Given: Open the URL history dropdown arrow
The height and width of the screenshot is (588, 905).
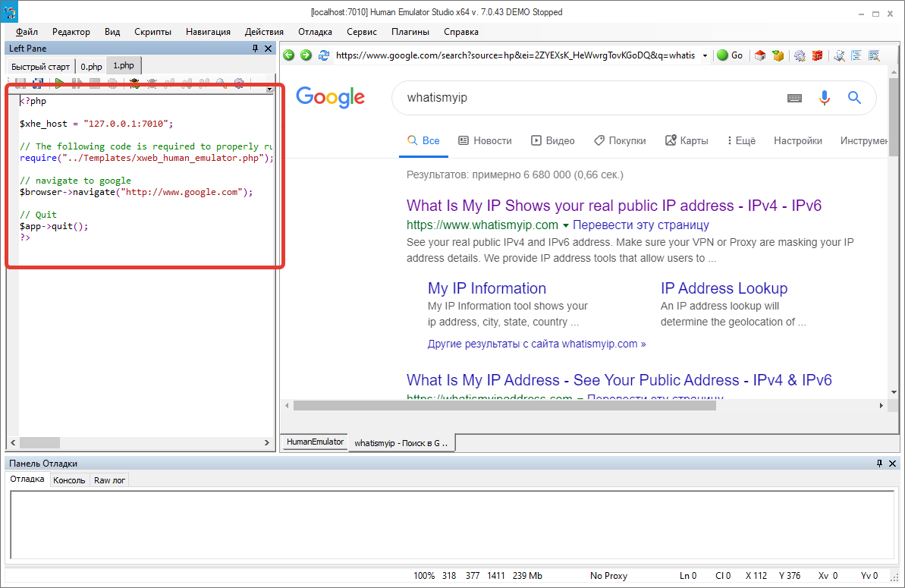Looking at the screenshot, I should point(705,56).
